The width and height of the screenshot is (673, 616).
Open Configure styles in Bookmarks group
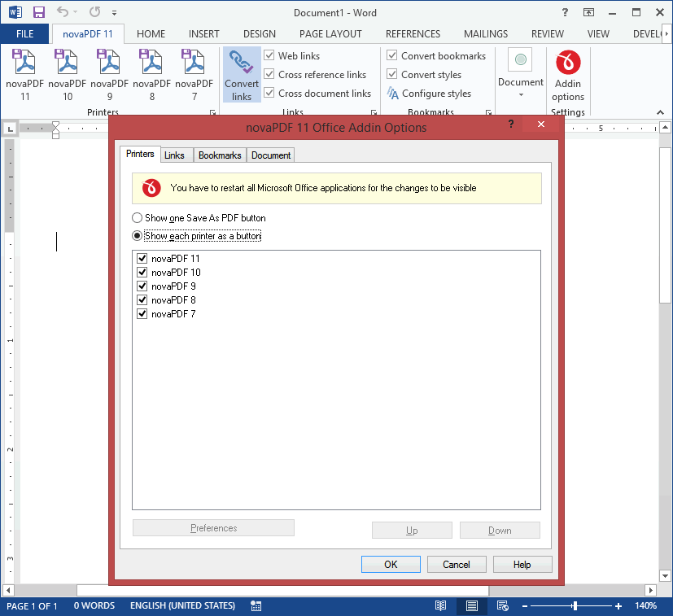pyautogui.click(x=429, y=93)
